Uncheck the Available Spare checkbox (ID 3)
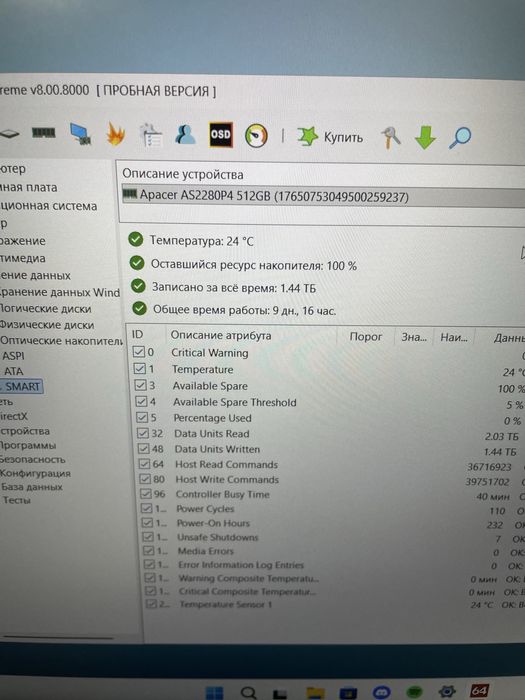 (x=141, y=385)
